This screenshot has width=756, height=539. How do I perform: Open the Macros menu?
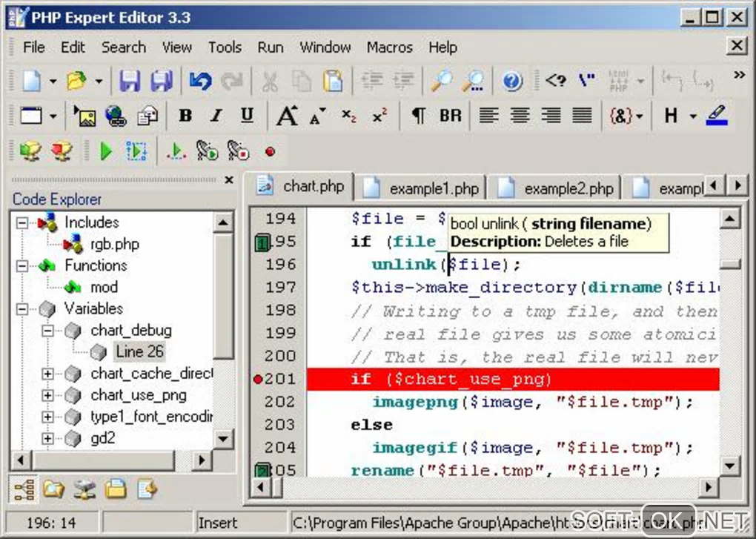click(390, 47)
